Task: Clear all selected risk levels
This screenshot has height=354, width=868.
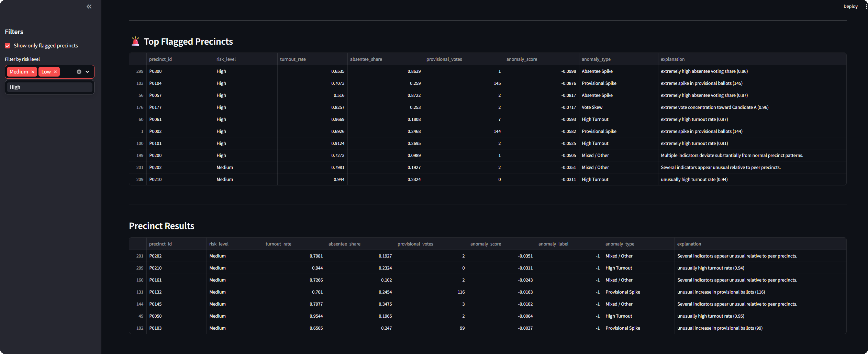Action: point(79,72)
